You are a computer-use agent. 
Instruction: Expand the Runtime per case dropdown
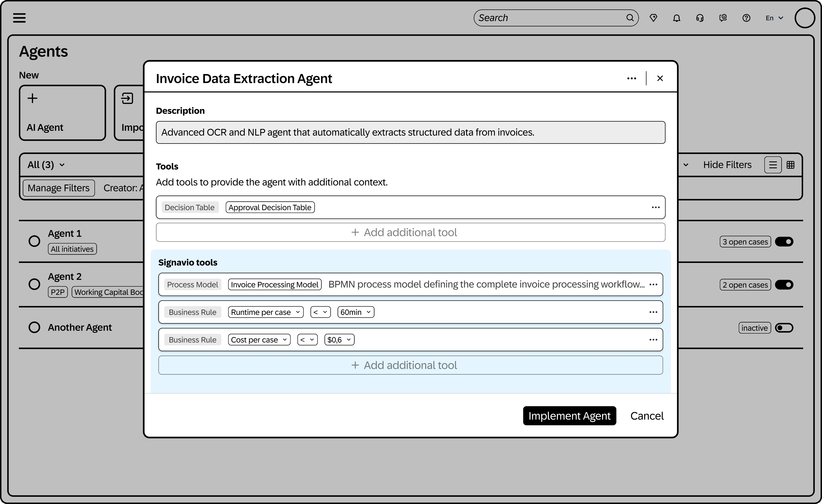tap(266, 312)
